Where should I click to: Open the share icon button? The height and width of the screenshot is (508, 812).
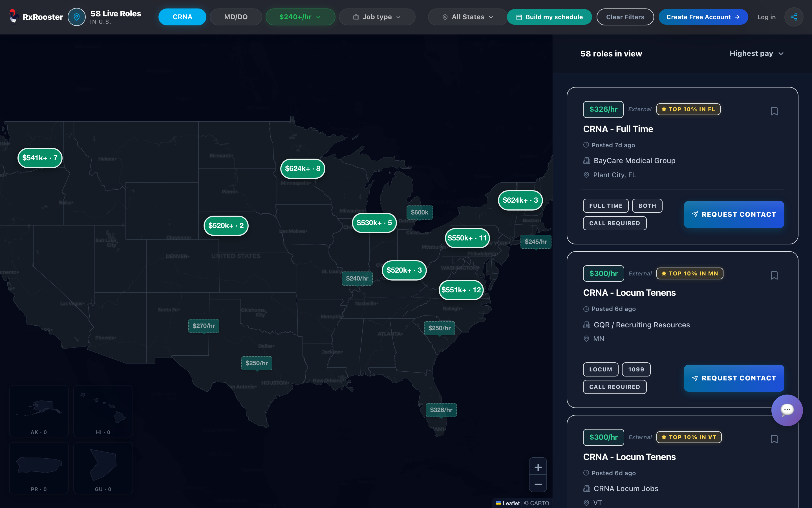(x=794, y=17)
